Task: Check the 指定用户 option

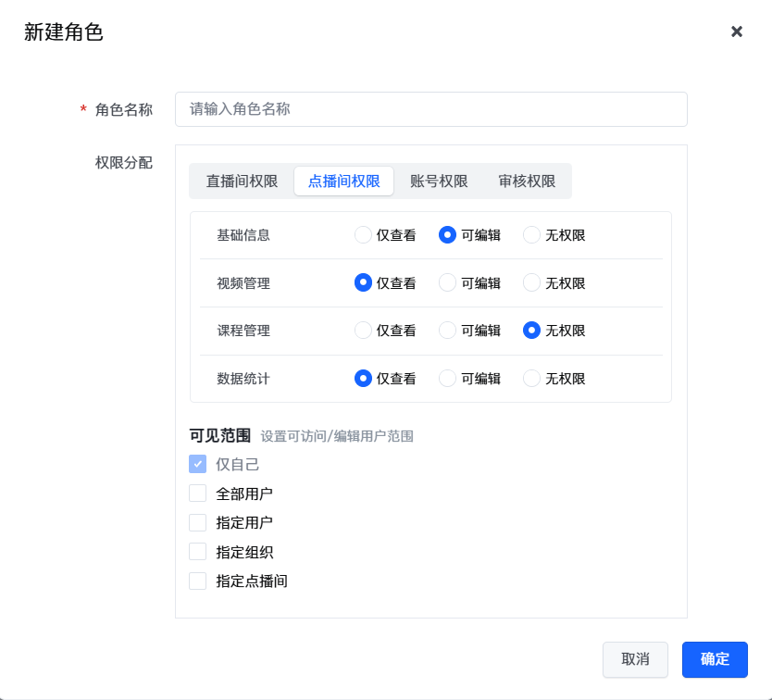Action: pos(198,522)
